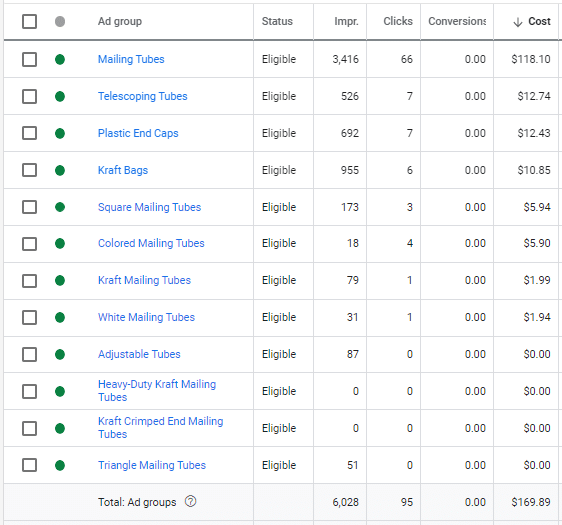This screenshot has height=525, width=562.
Task: Check the White Mailing Tubes checkbox
Action: tap(29, 318)
